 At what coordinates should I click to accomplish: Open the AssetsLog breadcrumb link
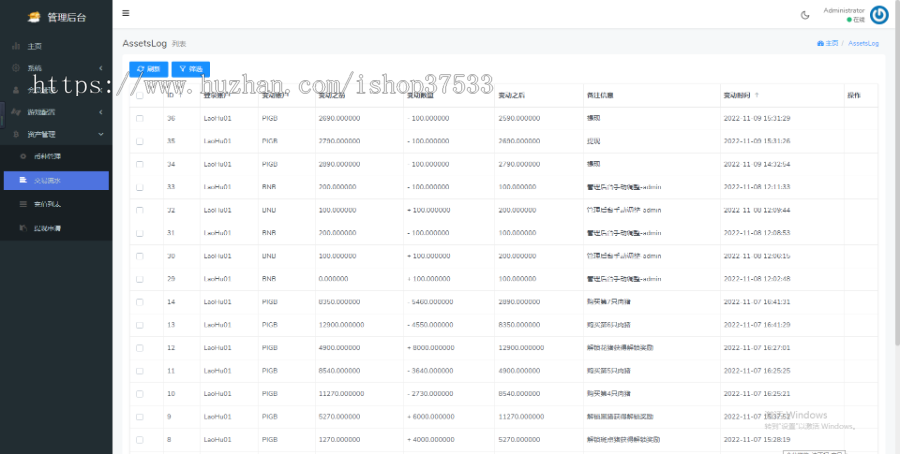pos(863,44)
